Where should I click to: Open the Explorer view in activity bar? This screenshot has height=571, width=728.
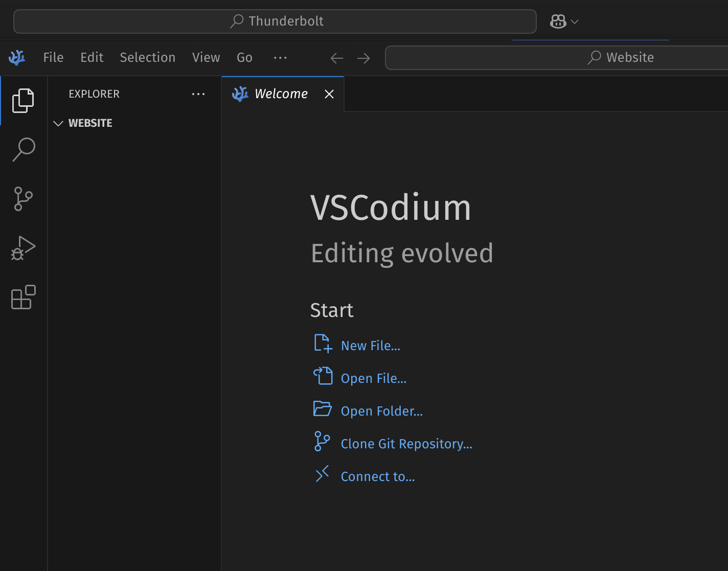coord(23,100)
